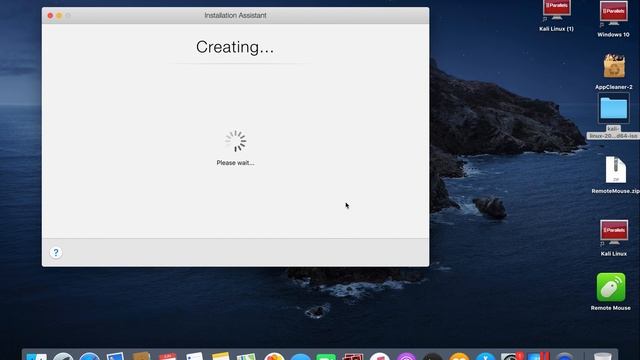Screen dimensions: 640x360
Task: Click the spinning progress indicator
Action: coord(236,141)
